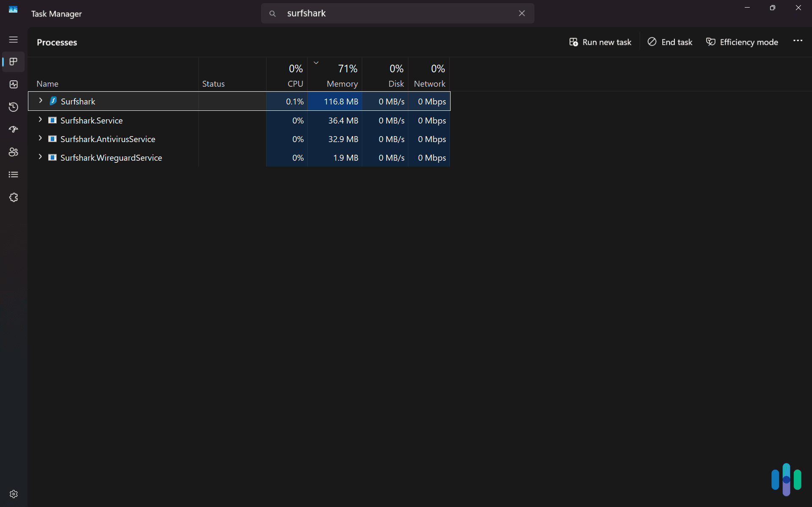Image resolution: width=812 pixels, height=507 pixels.
Task: Expand the Surfshark.Service process
Action: coord(40,120)
